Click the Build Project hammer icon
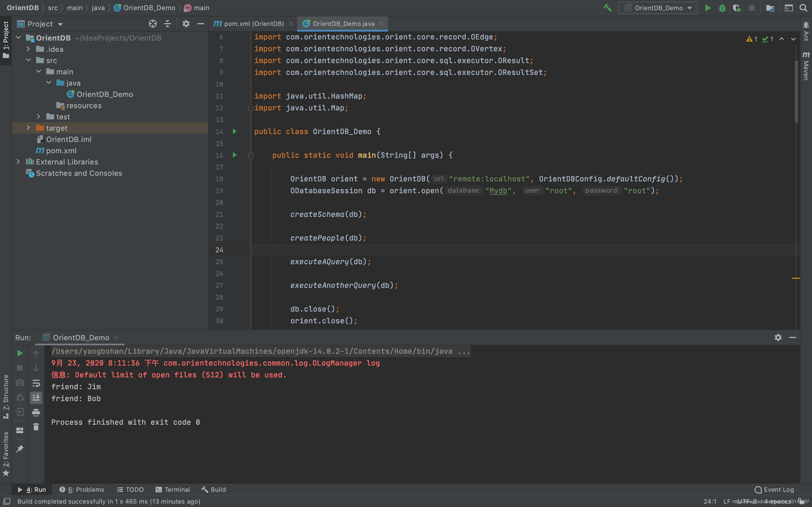Viewport: 812px width, 507px height. click(607, 8)
